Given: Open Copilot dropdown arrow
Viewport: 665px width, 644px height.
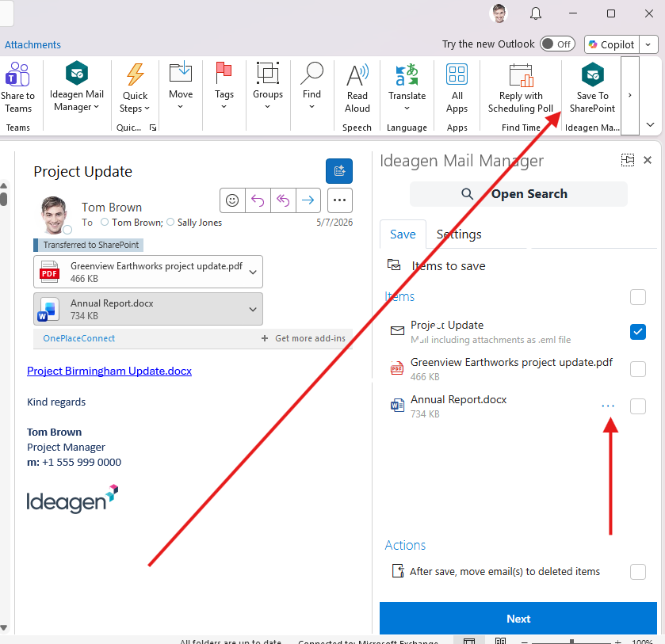Looking at the screenshot, I should [648, 44].
